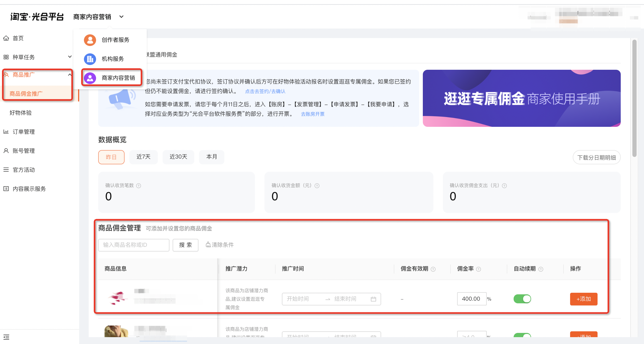Open 内容展示服务 in the sidebar
Image resolution: width=644 pixels, height=344 pixels.
[x=29, y=189]
